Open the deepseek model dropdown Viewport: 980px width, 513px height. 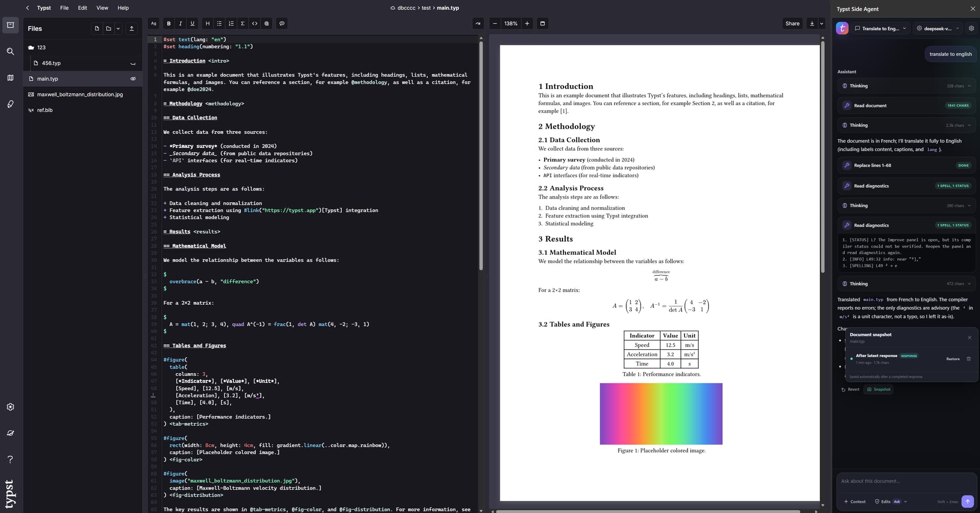(938, 29)
